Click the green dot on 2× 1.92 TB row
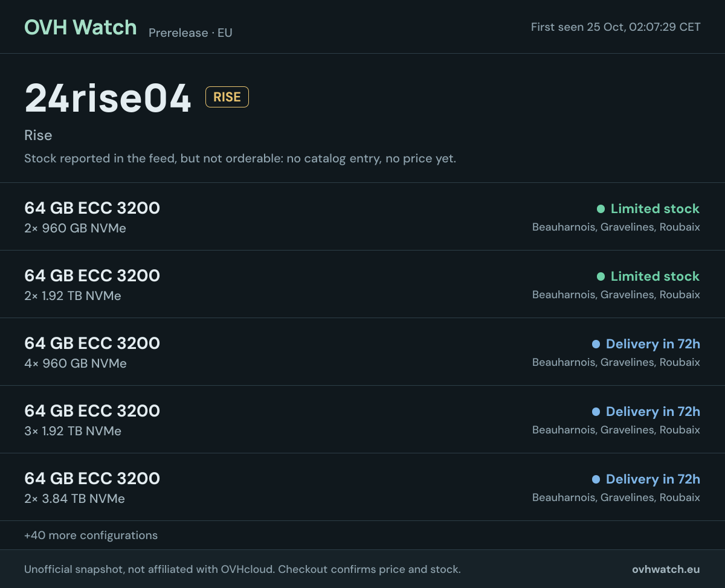 (x=601, y=276)
